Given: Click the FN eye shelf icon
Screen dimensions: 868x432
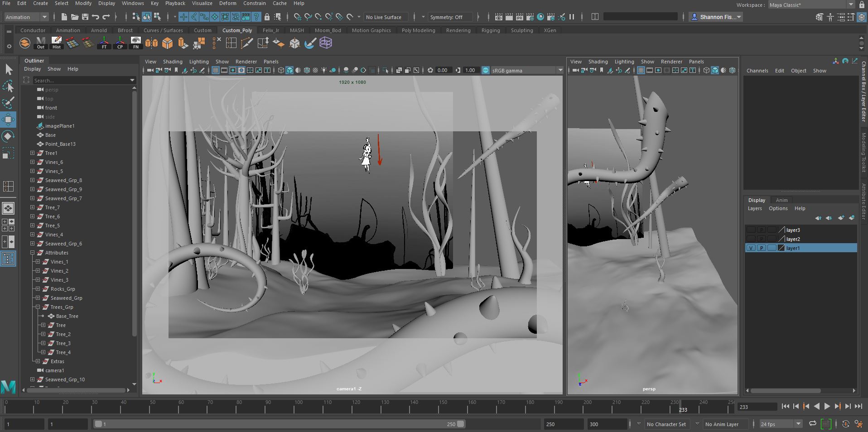Looking at the screenshot, I should tap(135, 41).
